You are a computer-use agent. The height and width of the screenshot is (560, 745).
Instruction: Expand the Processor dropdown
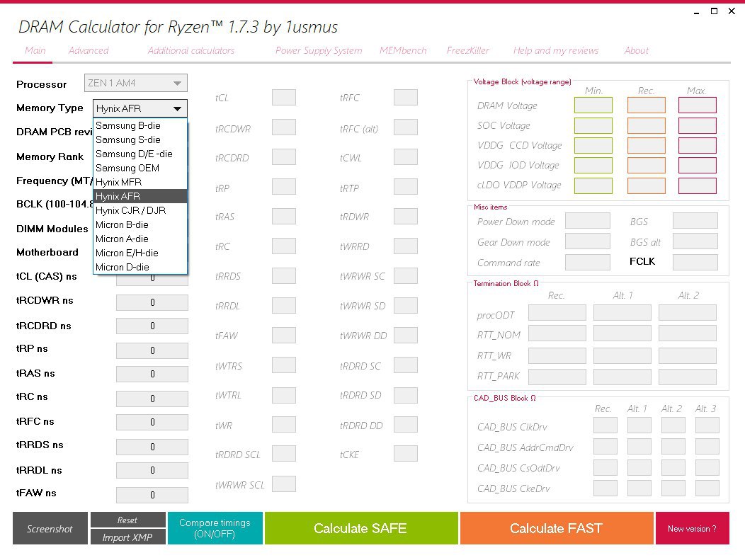[136, 83]
